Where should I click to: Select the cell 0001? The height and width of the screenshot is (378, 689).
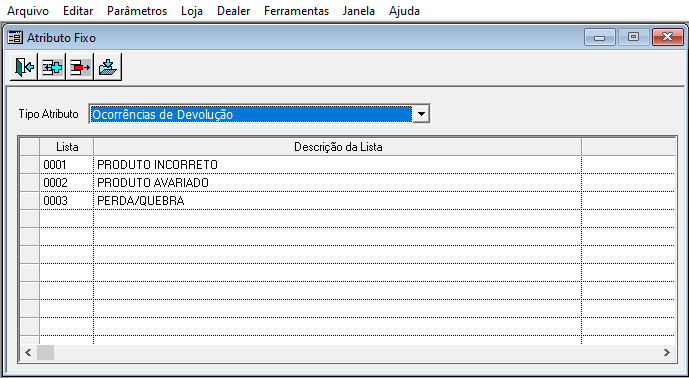pos(67,165)
